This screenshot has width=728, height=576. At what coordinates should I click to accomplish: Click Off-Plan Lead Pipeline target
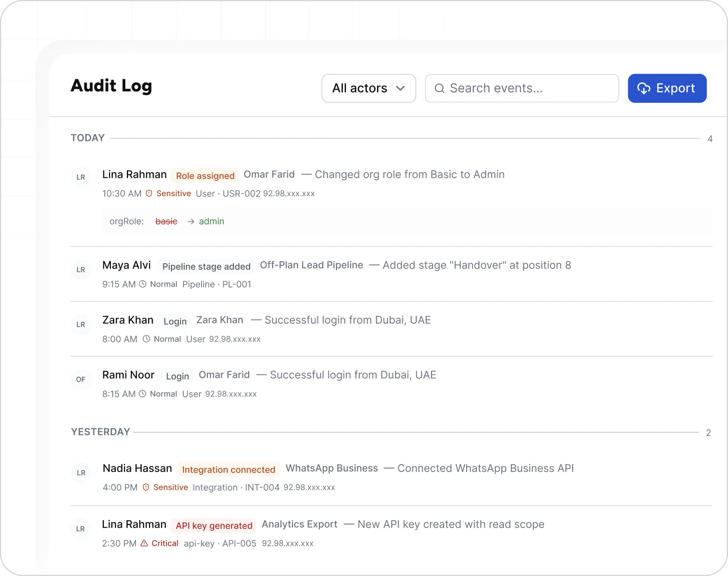click(x=312, y=265)
